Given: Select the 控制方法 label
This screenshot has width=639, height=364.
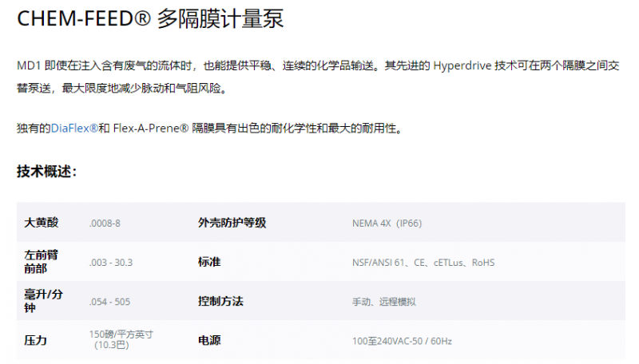Looking at the screenshot, I should [220, 302].
